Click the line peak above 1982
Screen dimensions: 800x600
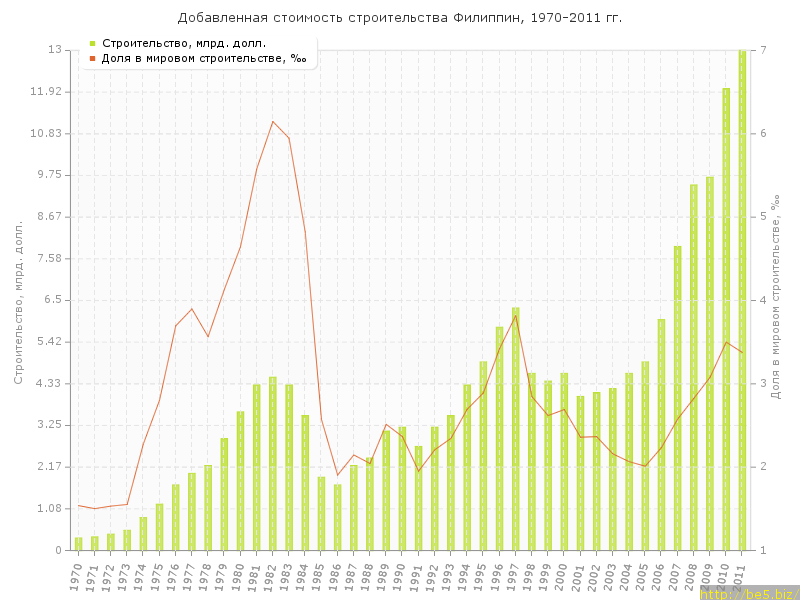point(272,121)
